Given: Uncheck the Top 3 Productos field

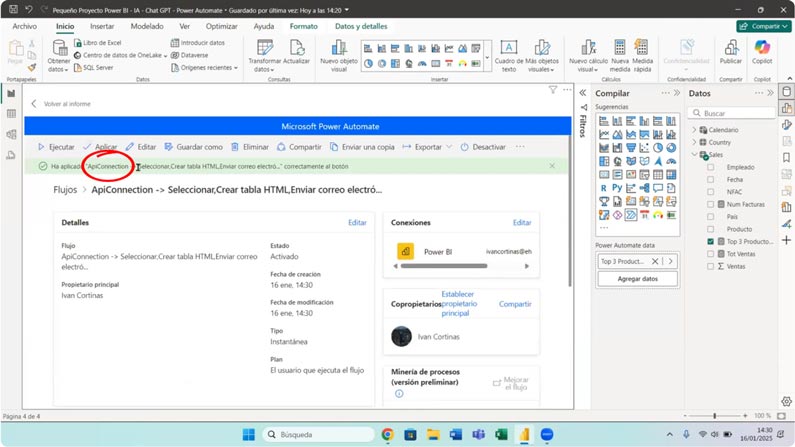Looking at the screenshot, I should click(711, 242).
